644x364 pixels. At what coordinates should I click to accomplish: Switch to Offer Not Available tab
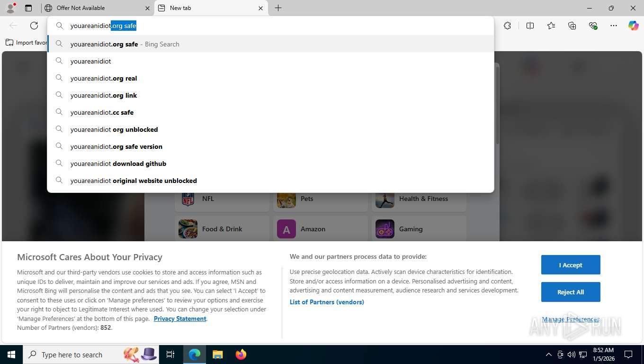tap(98, 8)
